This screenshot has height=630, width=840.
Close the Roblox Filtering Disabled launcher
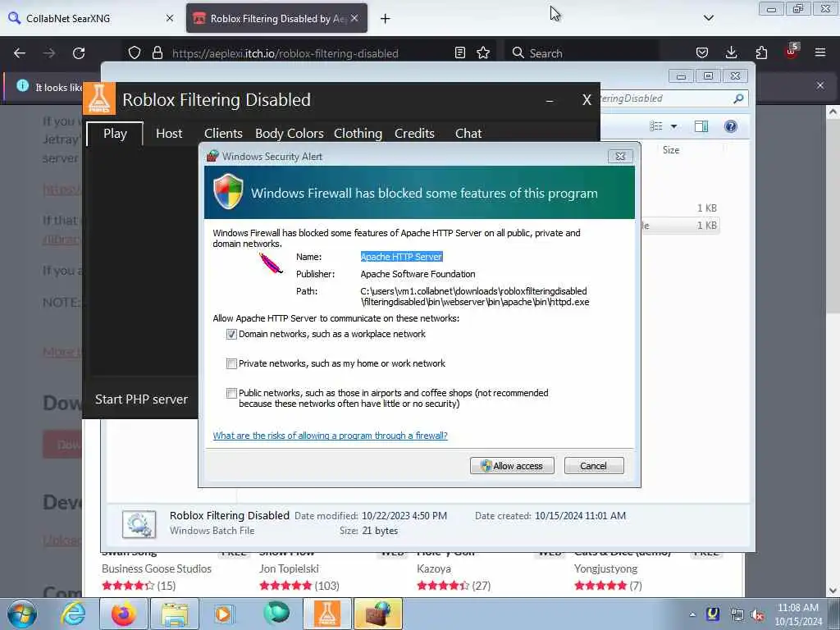587,100
